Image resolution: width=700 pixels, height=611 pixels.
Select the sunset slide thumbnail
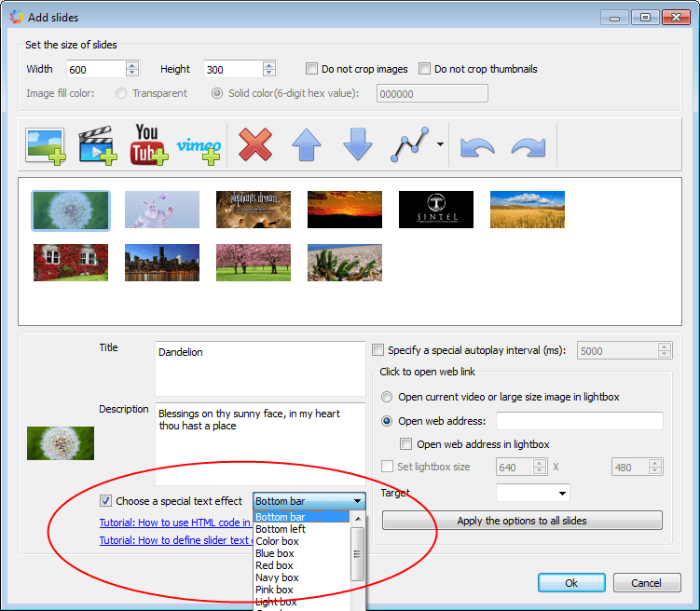(x=345, y=210)
